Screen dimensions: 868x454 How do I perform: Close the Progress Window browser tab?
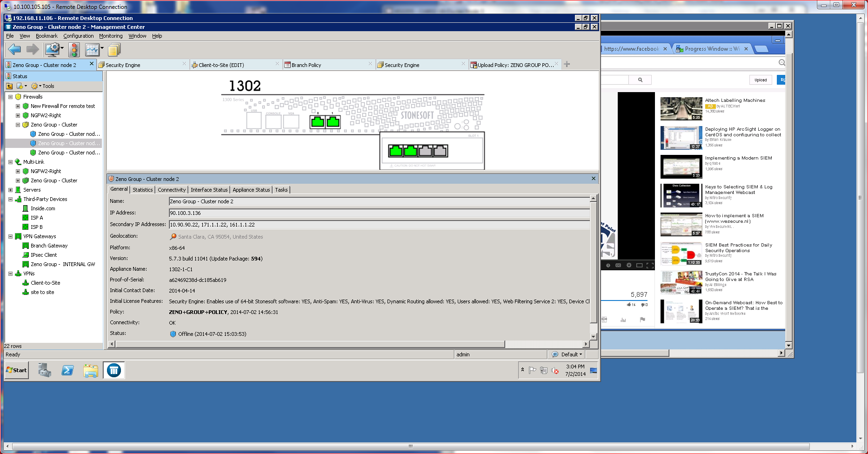[746, 49]
